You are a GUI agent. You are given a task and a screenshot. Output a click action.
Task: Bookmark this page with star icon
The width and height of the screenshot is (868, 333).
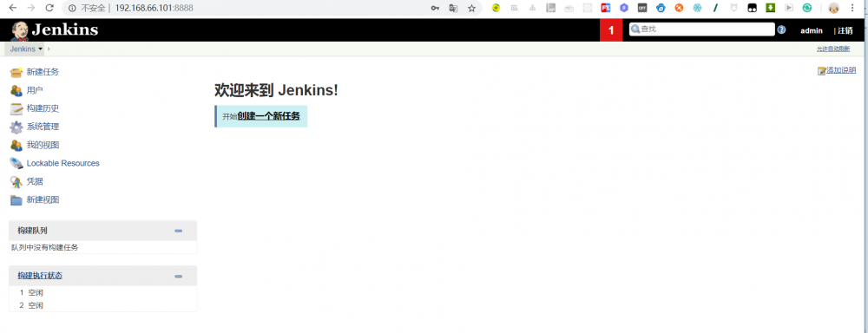(x=471, y=9)
